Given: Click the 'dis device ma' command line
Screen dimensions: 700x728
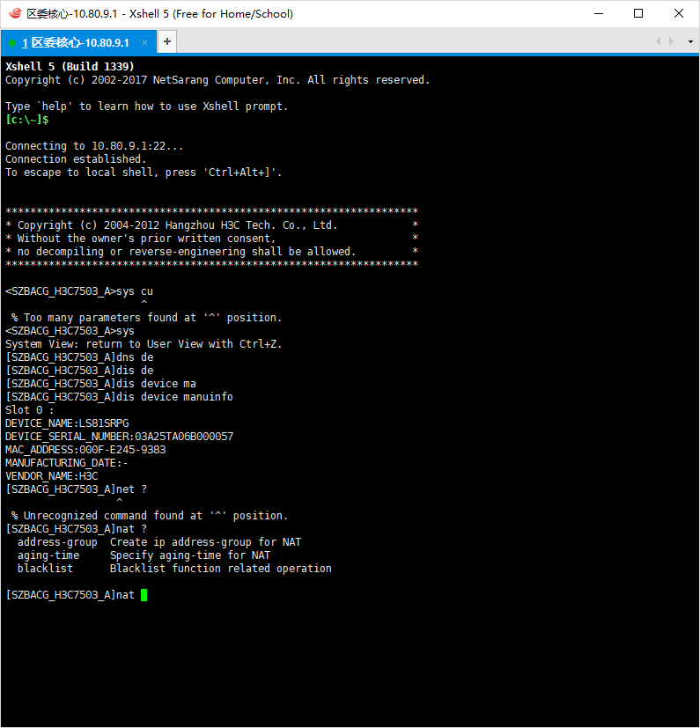Looking at the screenshot, I should click(x=100, y=384).
